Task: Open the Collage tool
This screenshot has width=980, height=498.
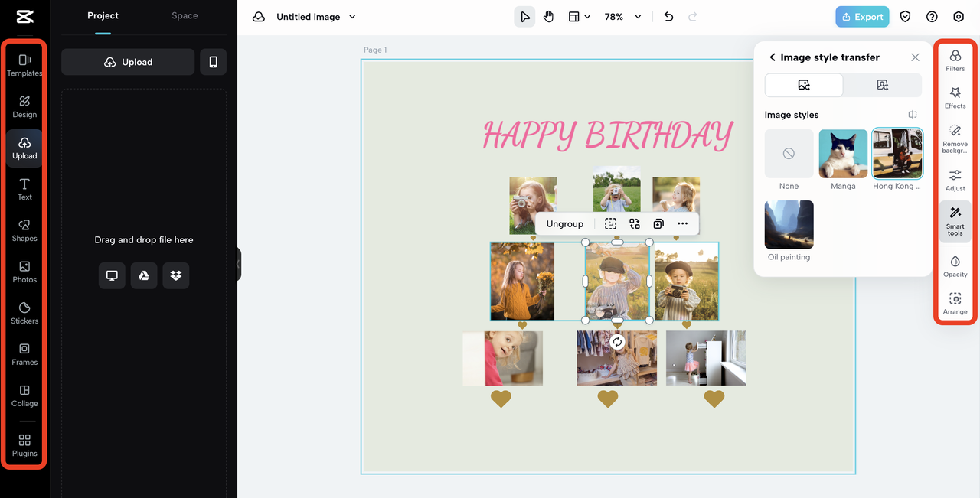Action: 24,395
